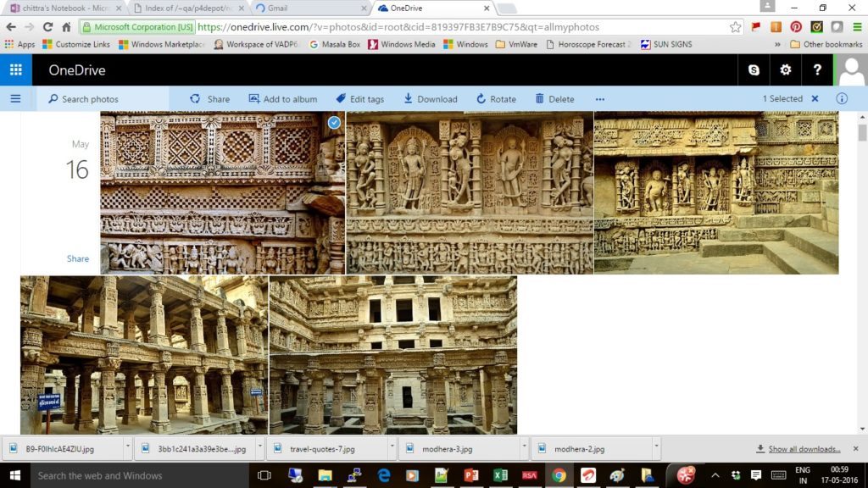Open the settings gear in OneDrive header
The height and width of the screenshot is (488, 868).
click(x=786, y=70)
